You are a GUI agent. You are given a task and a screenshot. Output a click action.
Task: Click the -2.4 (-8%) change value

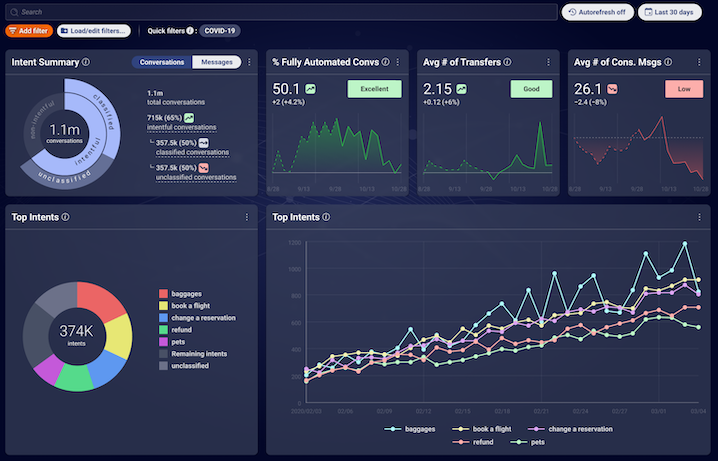pyautogui.click(x=591, y=102)
